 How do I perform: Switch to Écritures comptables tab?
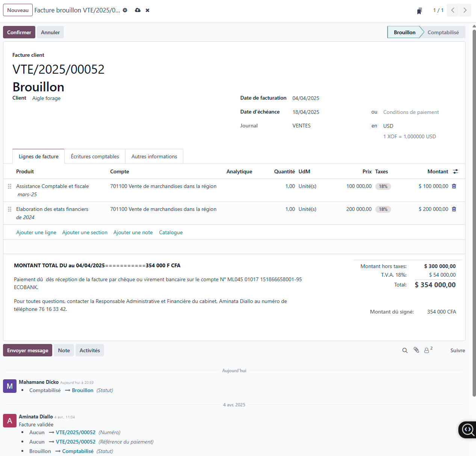pyautogui.click(x=95, y=156)
